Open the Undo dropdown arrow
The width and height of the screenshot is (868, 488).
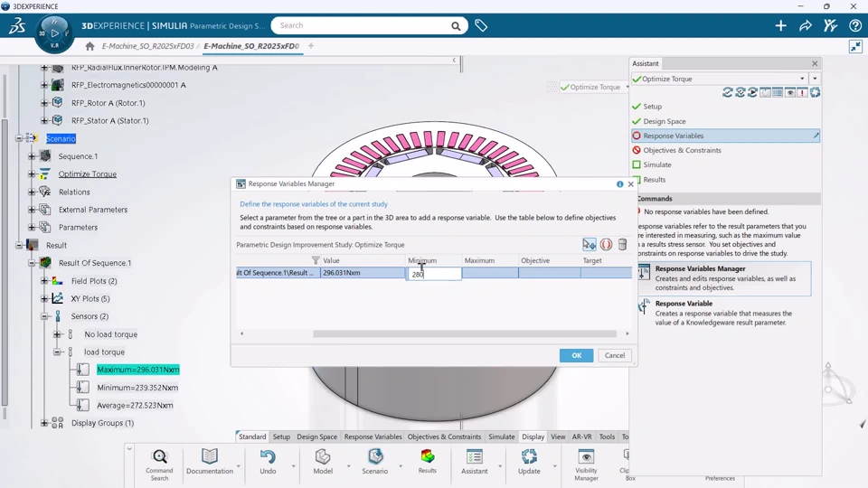point(293,466)
